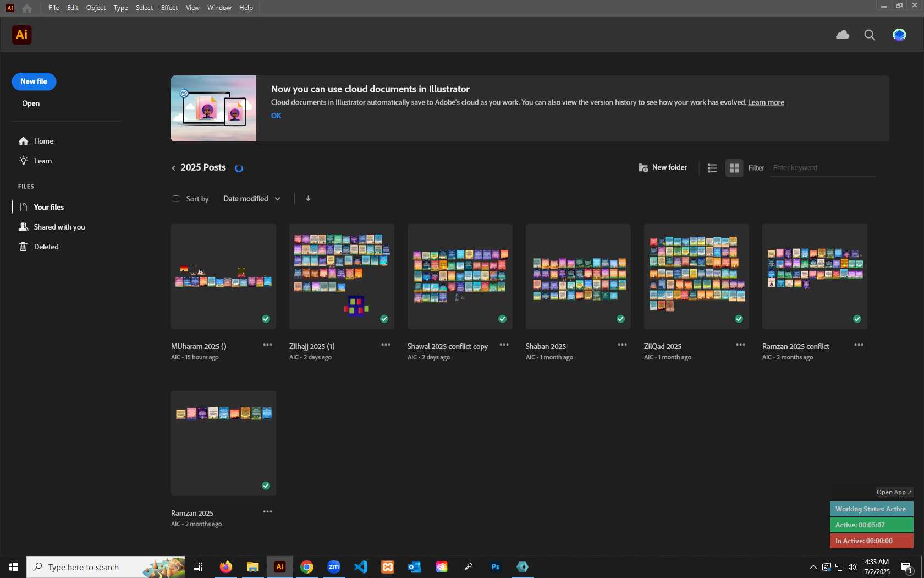Click the New file button
Image resolution: width=924 pixels, height=578 pixels.
[34, 81]
